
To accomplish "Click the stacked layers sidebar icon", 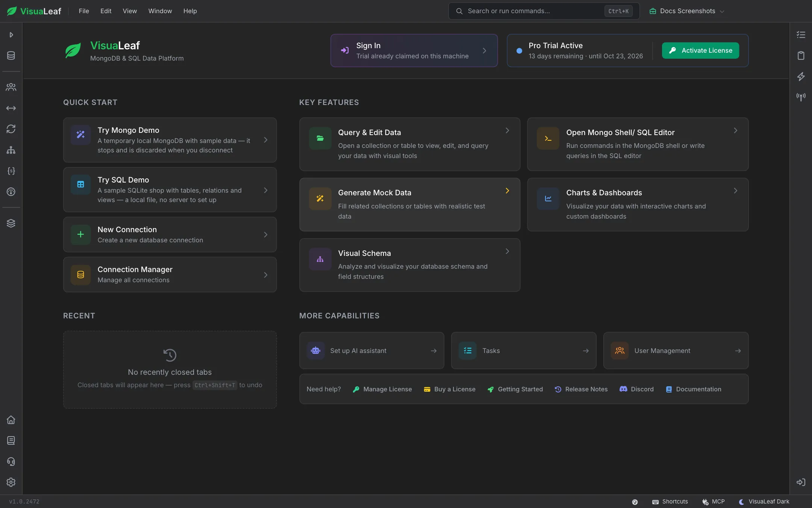I will [x=11, y=223].
